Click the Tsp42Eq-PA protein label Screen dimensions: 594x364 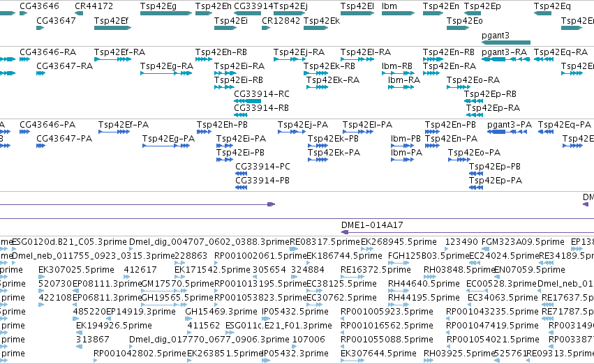(x=565, y=125)
